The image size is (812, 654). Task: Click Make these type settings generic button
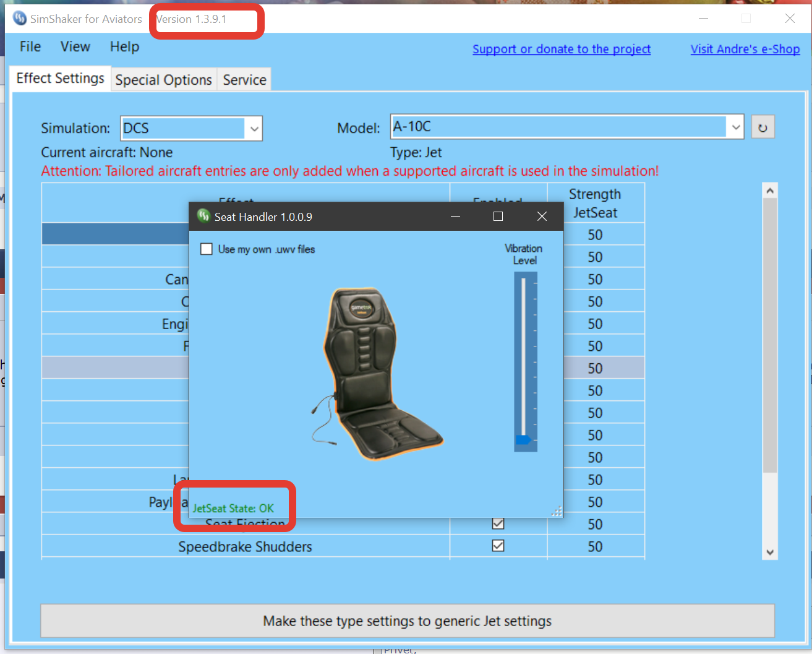(x=408, y=621)
